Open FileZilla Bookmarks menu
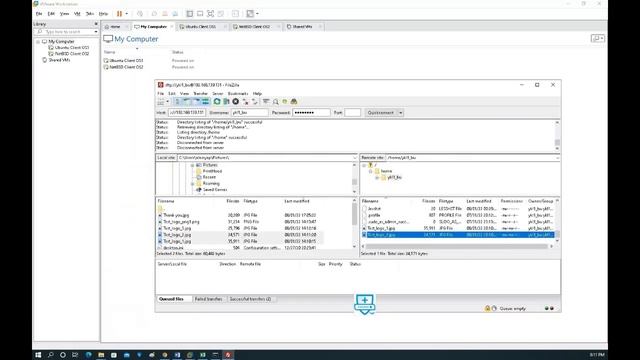640x360 pixels. point(238,93)
